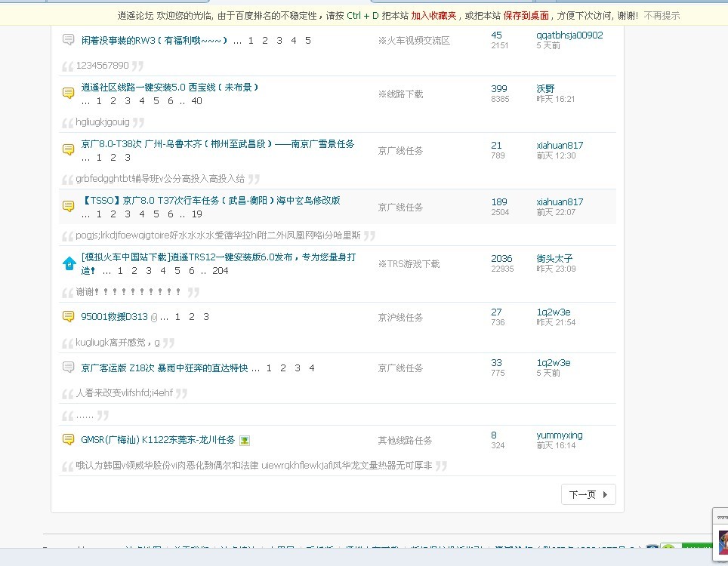Click 保存到桌面 in the top notice bar

point(526,15)
